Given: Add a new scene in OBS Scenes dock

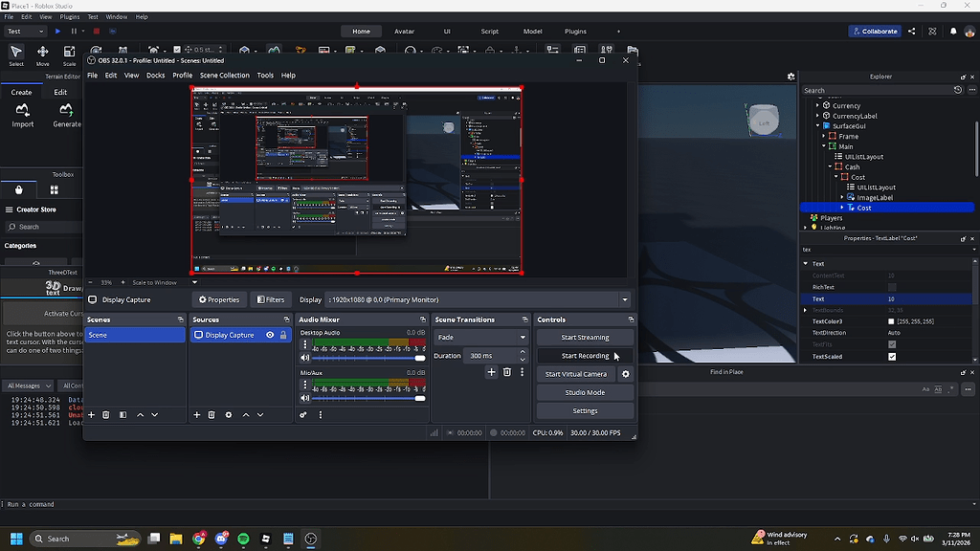Looking at the screenshot, I should [x=91, y=415].
